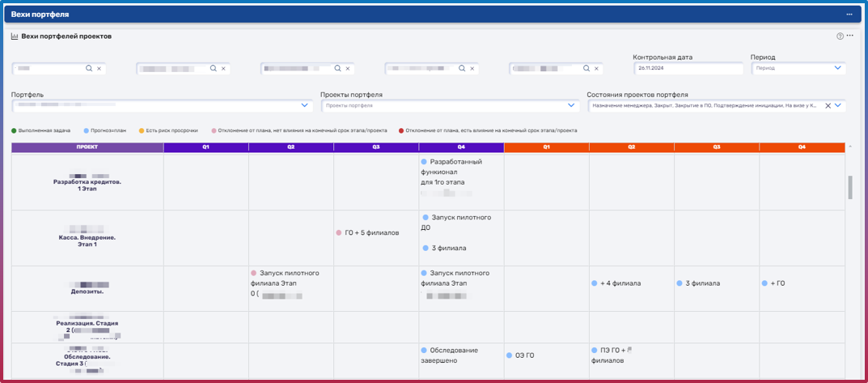The image size is (868, 383).
Task: Expand the Период dropdown
Action: 837,68
